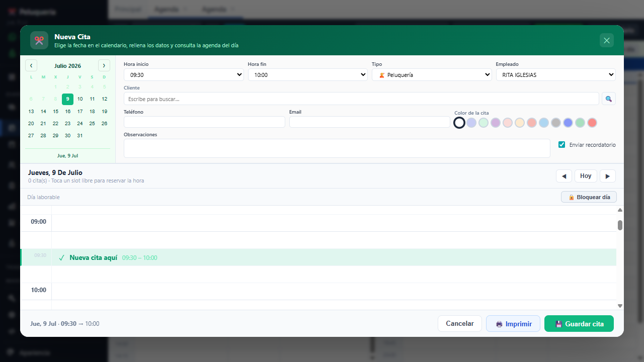644x362 pixels.
Task: Click the client search magnifier icon
Action: pos(609,99)
